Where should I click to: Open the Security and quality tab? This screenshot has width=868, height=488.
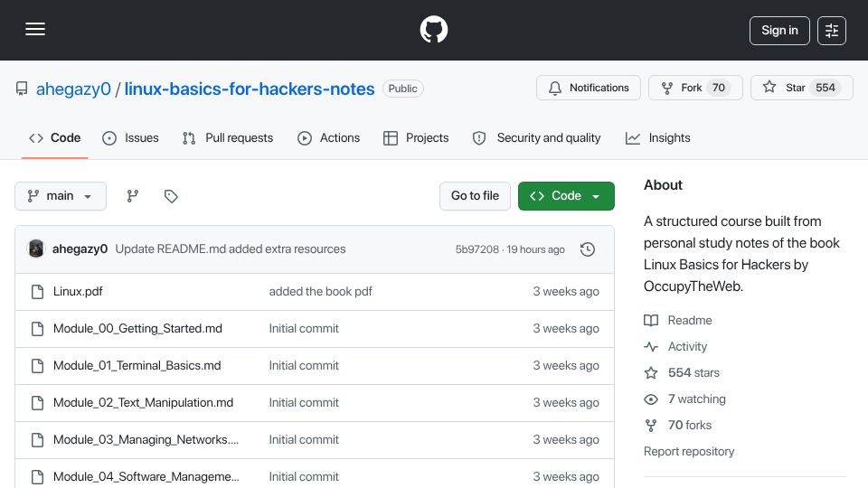(x=536, y=137)
